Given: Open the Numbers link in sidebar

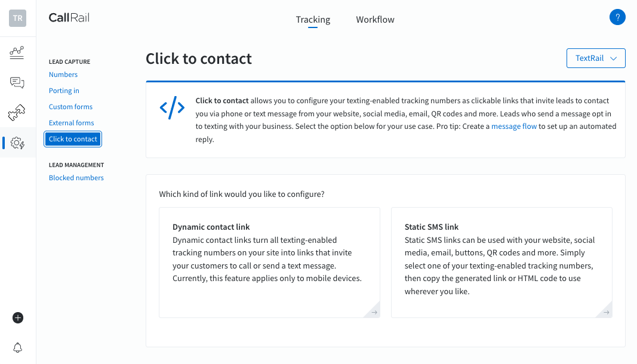Looking at the screenshot, I should point(63,75).
